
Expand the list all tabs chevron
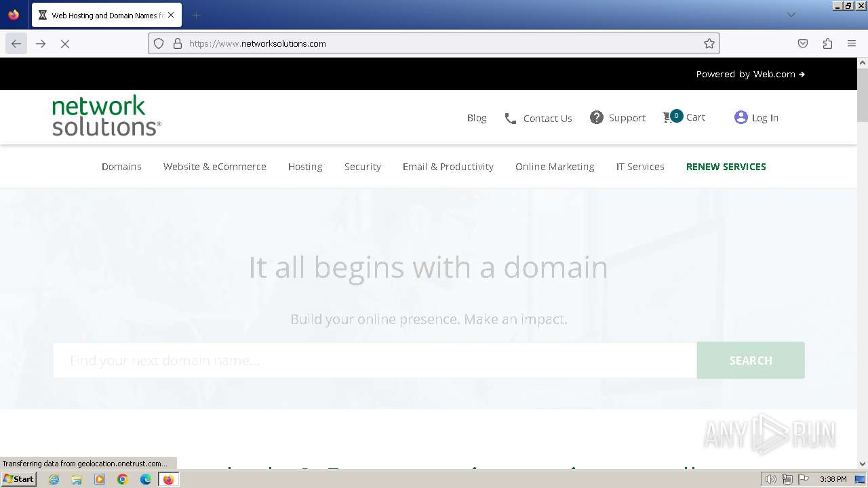pos(791,15)
